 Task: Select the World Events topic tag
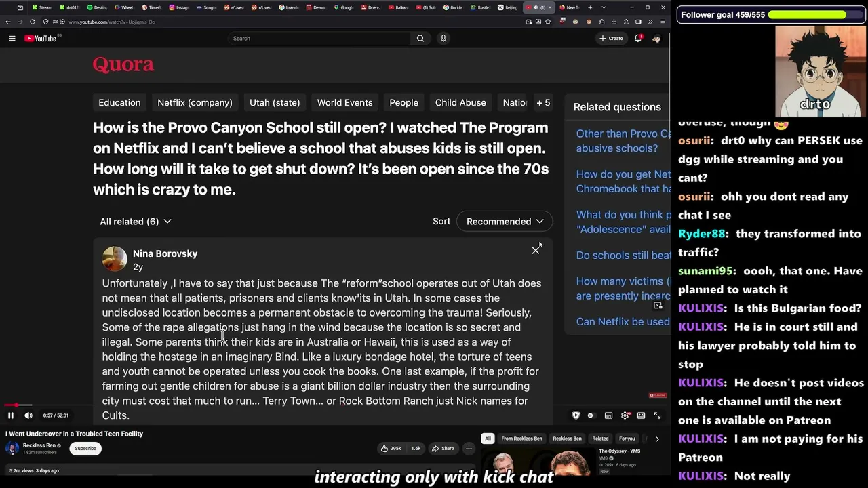344,102
